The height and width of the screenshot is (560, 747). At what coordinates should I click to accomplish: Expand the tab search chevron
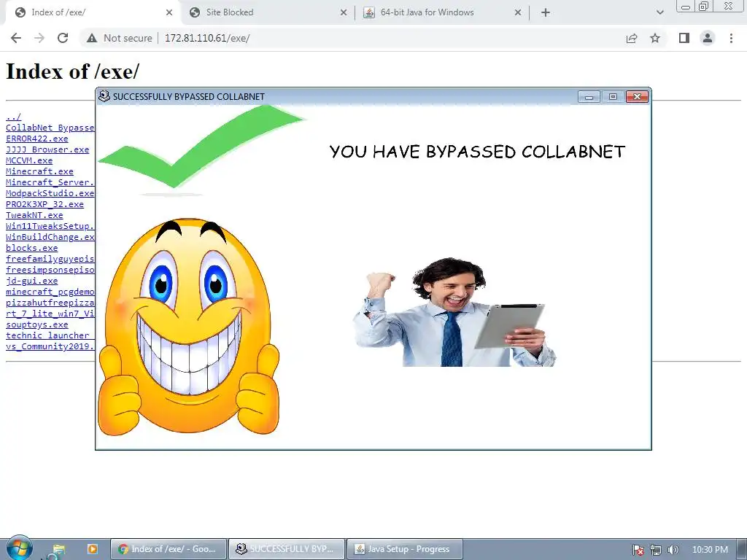click(x=659, y=12)
